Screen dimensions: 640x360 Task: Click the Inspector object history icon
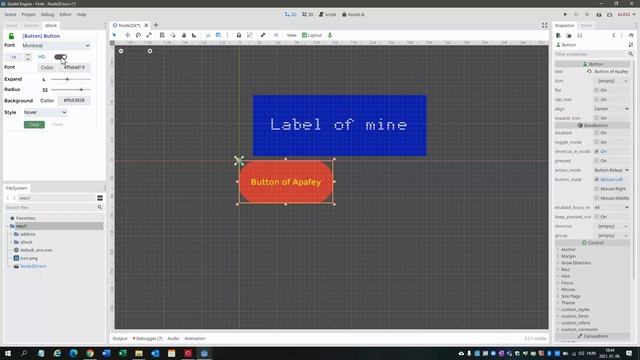coord(631,36)
